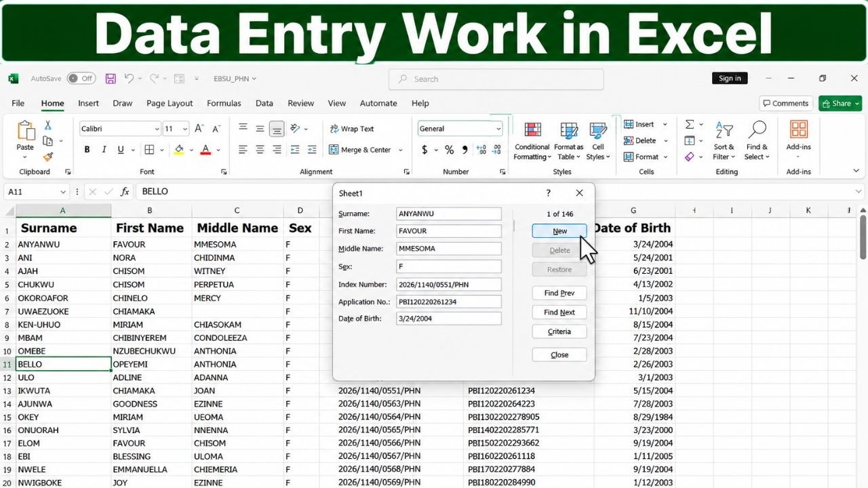Click the AutoSum sigma icon

690,125
